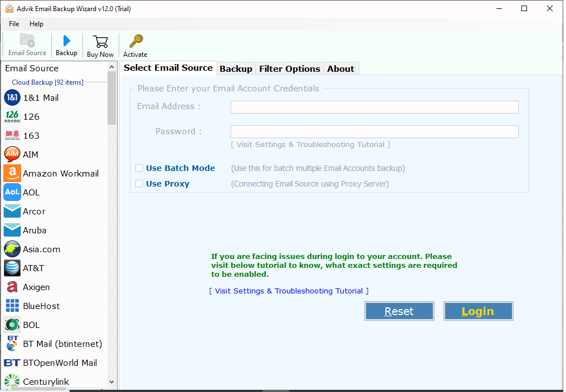This screenshot has width=566, height=392.
Task: Select the Arcor text label
Action: pyautogui.click(x=34, y=212)
